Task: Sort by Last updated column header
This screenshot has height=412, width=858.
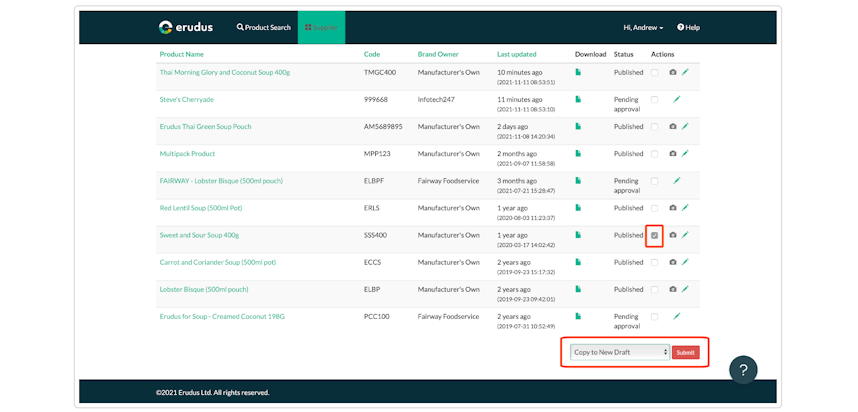Action: coord(517,54)
